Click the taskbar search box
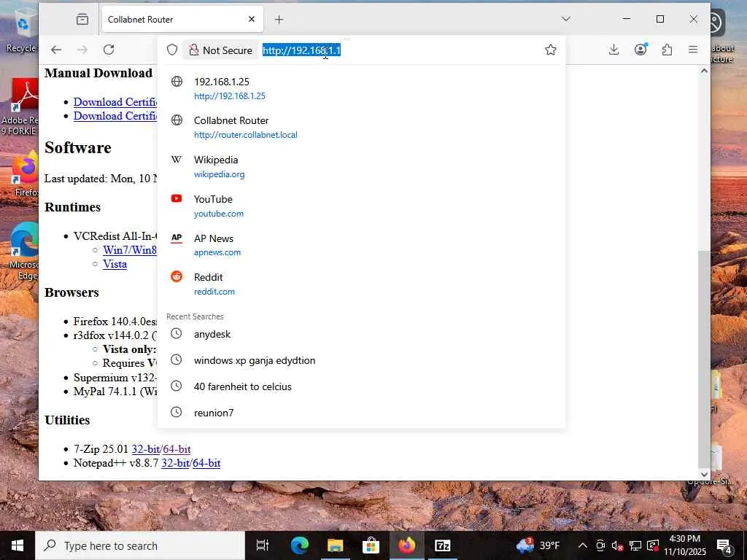This screenshot has width=747, height=560. pos(140,545)
